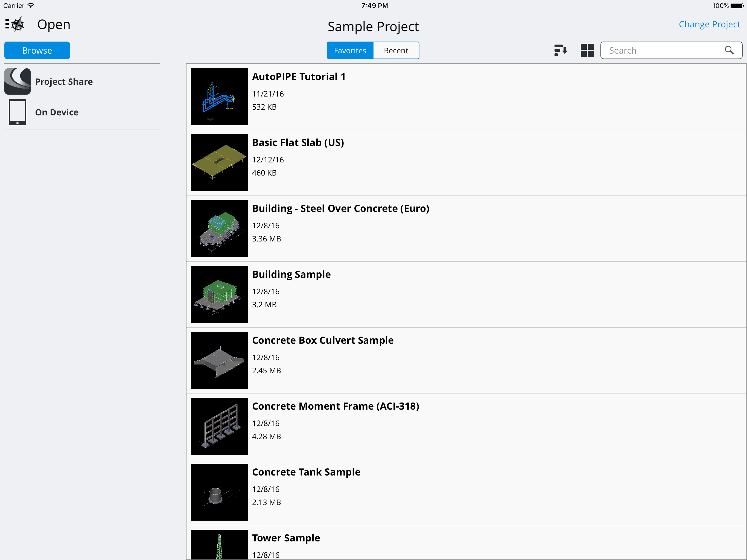
Task: Click the Search input field
Action: click(671, 50)
